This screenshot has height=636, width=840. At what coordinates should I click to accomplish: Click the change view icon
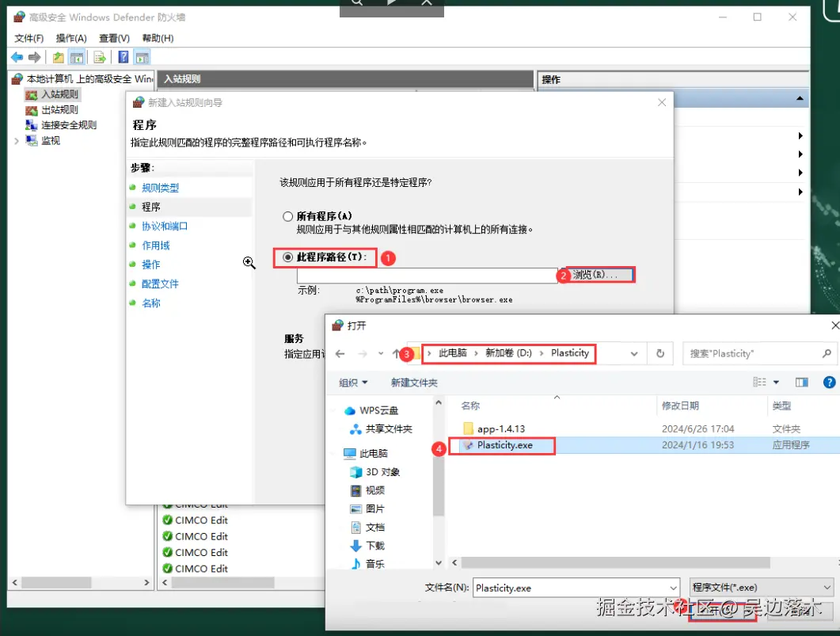point(760,382)
